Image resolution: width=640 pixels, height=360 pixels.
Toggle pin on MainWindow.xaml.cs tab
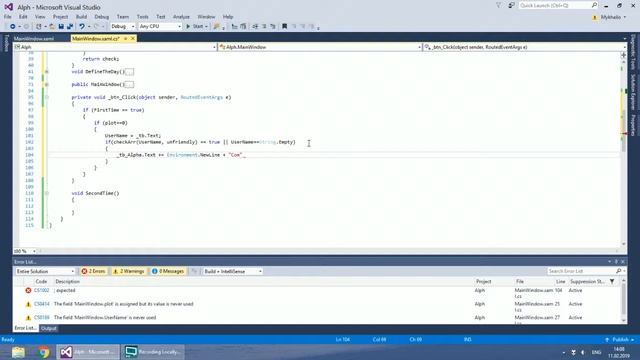coord(125,38)
